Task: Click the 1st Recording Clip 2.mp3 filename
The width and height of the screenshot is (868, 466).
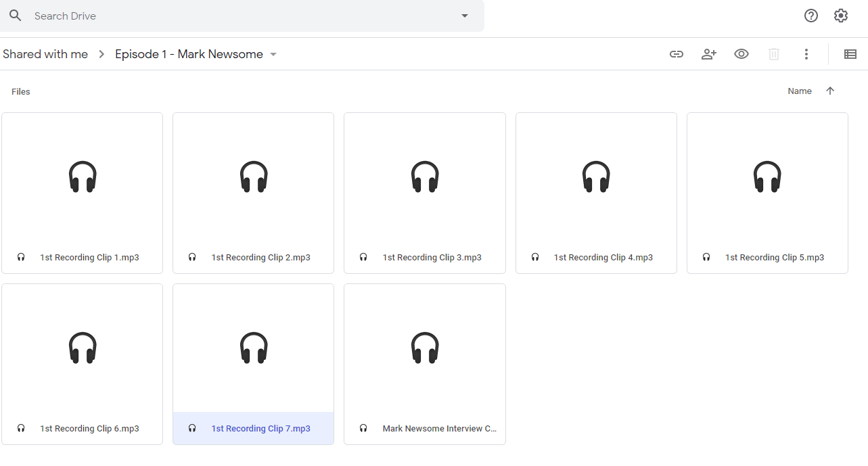Action: pyautogui.click(x=260, y=258)
